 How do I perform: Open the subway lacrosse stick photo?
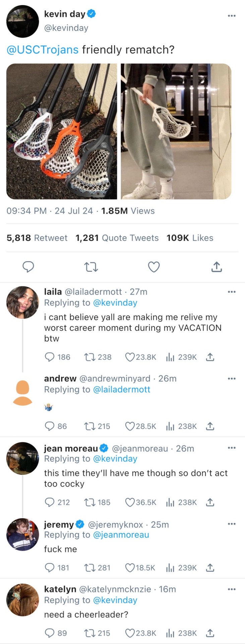tap(176, 131)
